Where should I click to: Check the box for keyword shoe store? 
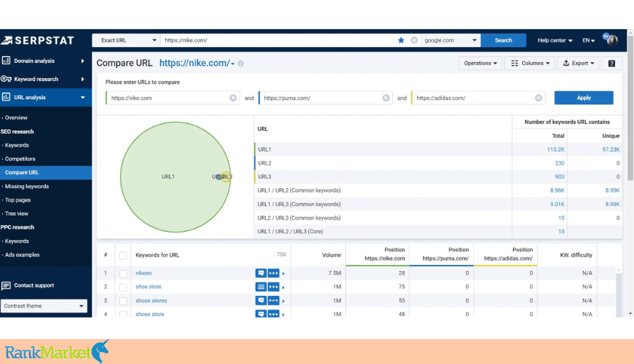pos(123,287)
